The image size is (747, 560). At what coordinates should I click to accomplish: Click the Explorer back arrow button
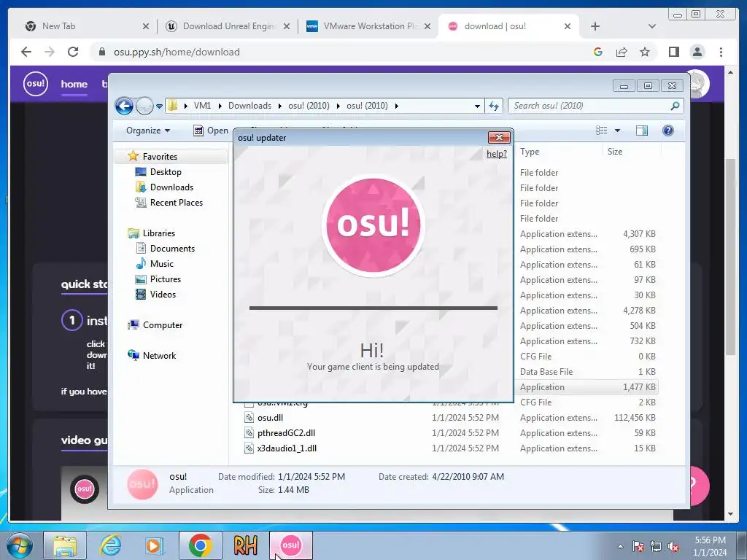coord(124,106)
